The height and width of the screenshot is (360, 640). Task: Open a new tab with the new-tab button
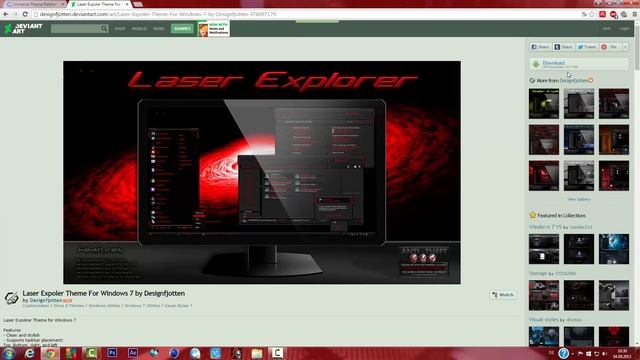[138, 4]
